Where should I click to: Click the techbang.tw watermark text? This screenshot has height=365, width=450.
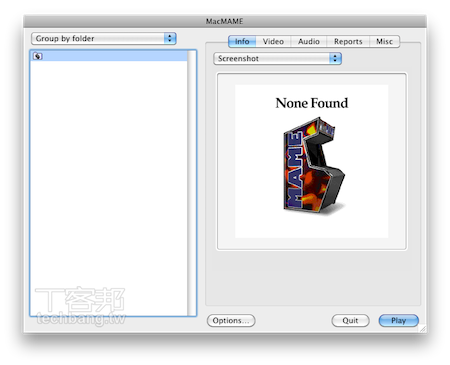tap(81, 319)
